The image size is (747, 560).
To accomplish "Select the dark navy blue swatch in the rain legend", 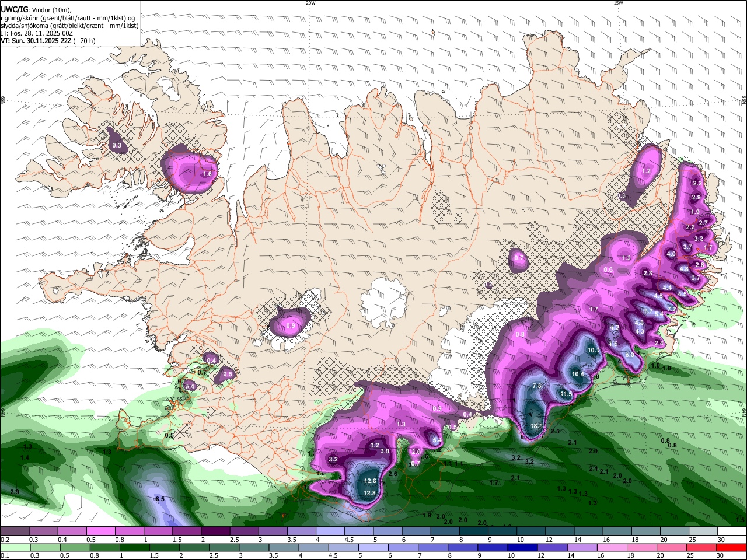I will coord(521,547).
